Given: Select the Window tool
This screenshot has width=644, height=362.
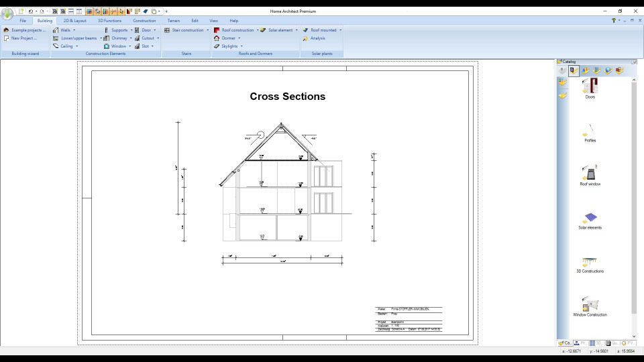Looking at the screenshot, I should 115,46.
